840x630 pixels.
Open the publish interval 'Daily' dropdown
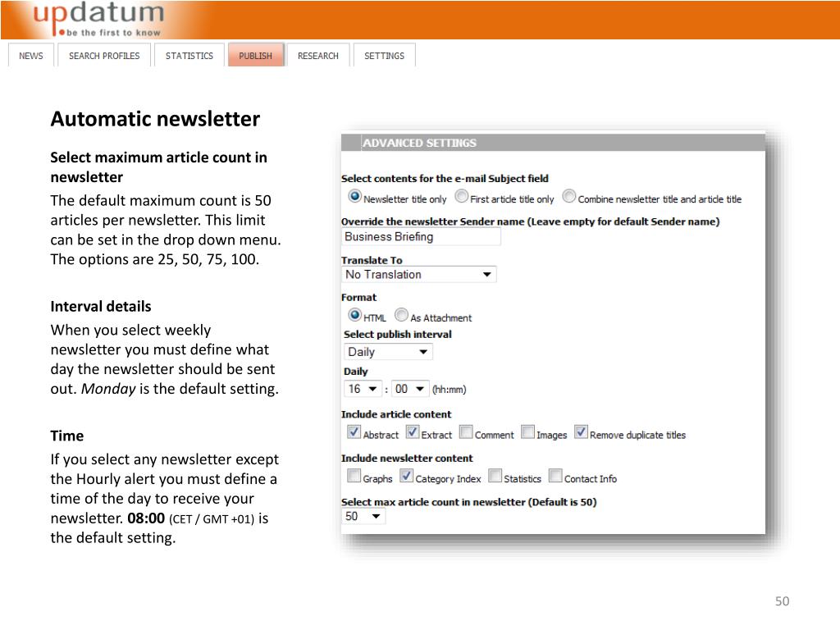click(388, 352)
